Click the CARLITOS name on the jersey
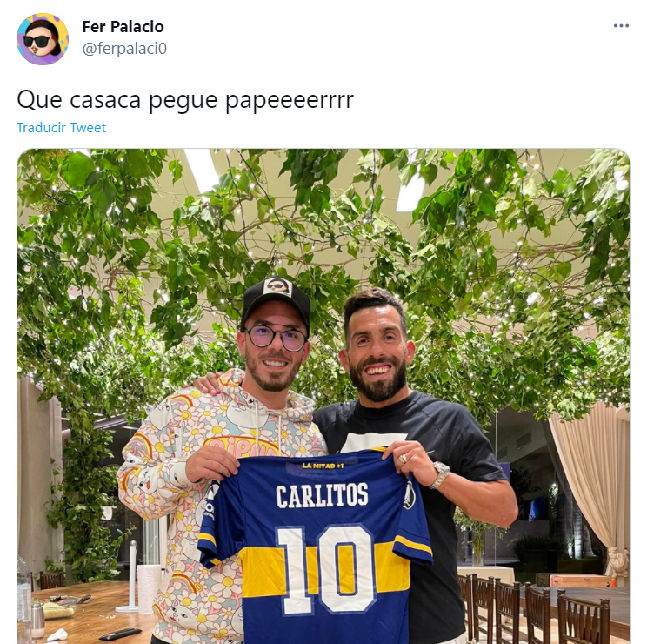The width and height of the screenshot is (647, 644). point(322,496)
